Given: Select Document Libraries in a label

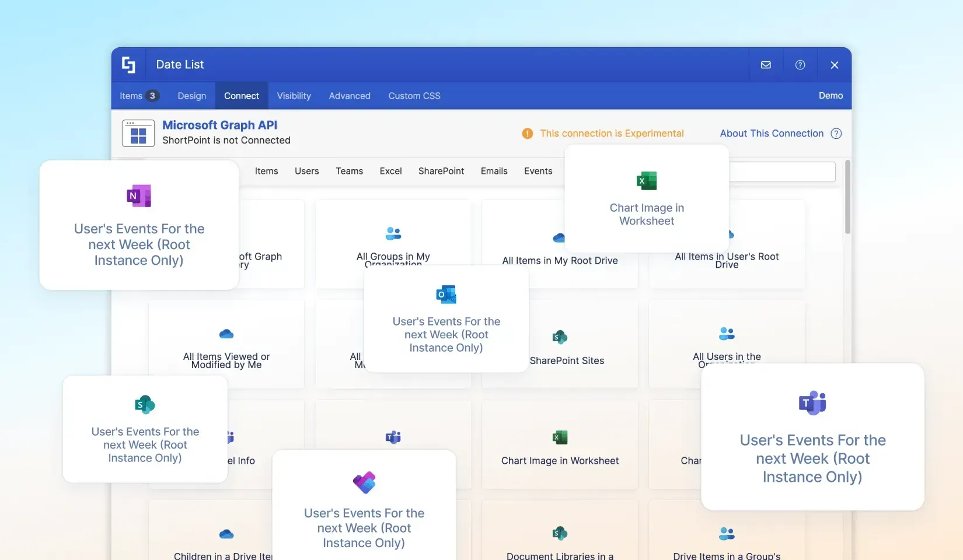Looking at the screenshot, I should 560,556.
